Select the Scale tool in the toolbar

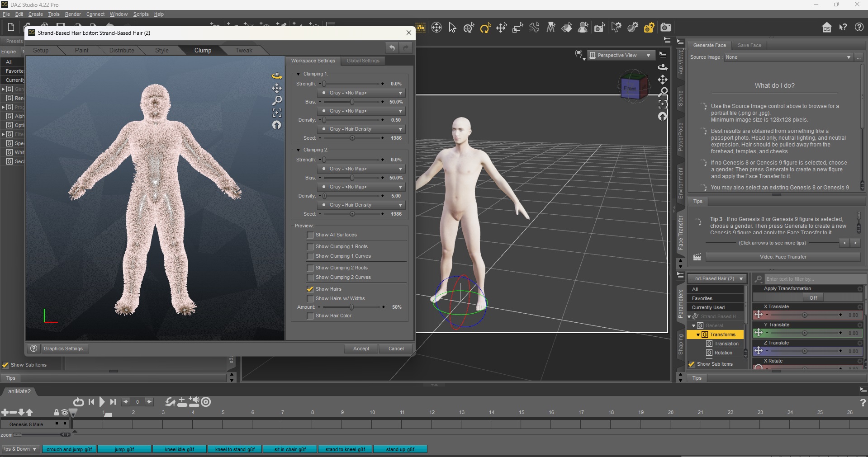pos(517,28)
